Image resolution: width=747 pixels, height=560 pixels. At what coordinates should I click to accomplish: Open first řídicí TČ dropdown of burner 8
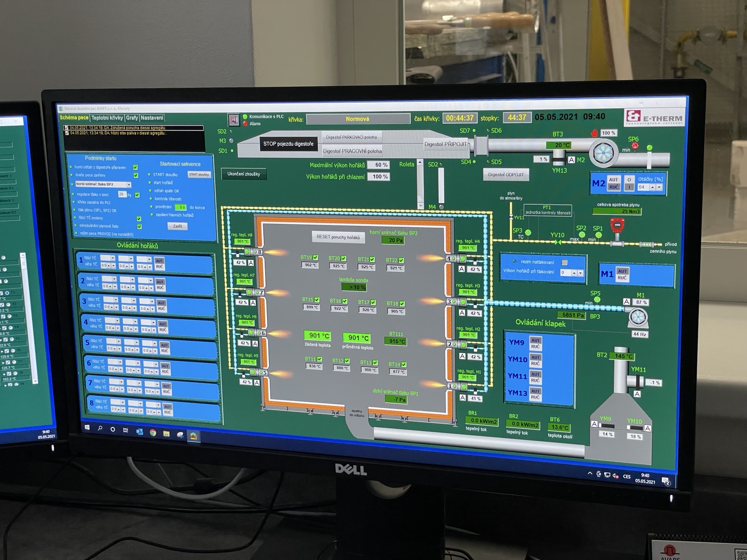[117, 402]
